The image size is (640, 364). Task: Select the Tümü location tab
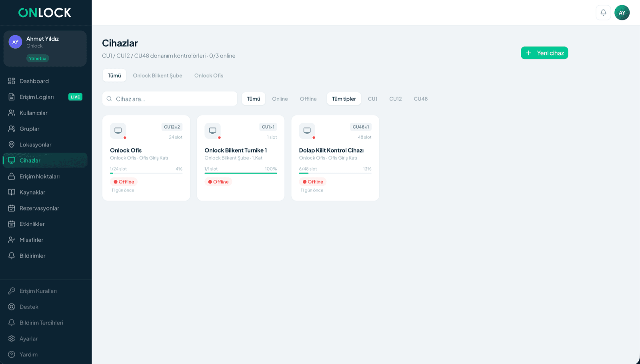tap(114, 76)
